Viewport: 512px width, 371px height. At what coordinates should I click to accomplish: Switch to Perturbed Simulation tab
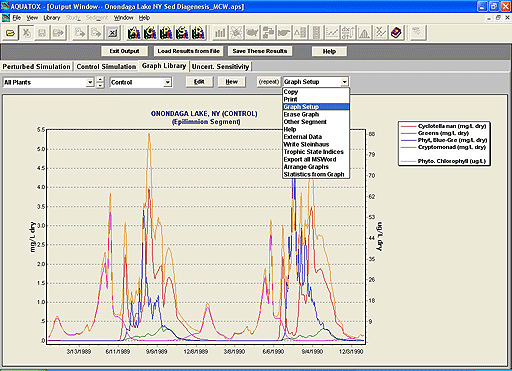coord(37,67)
